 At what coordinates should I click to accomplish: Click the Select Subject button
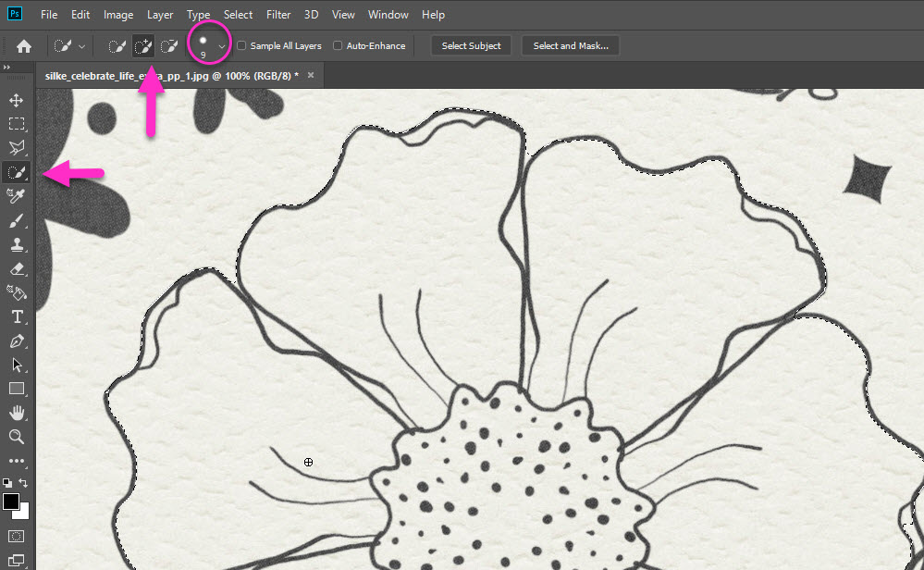pos(471,45)
